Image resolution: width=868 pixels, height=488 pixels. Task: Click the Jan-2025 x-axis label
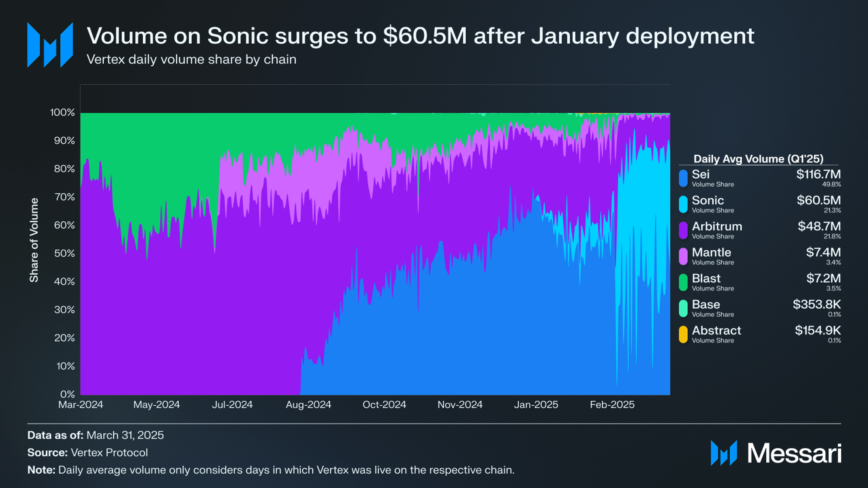coord(536,405)
